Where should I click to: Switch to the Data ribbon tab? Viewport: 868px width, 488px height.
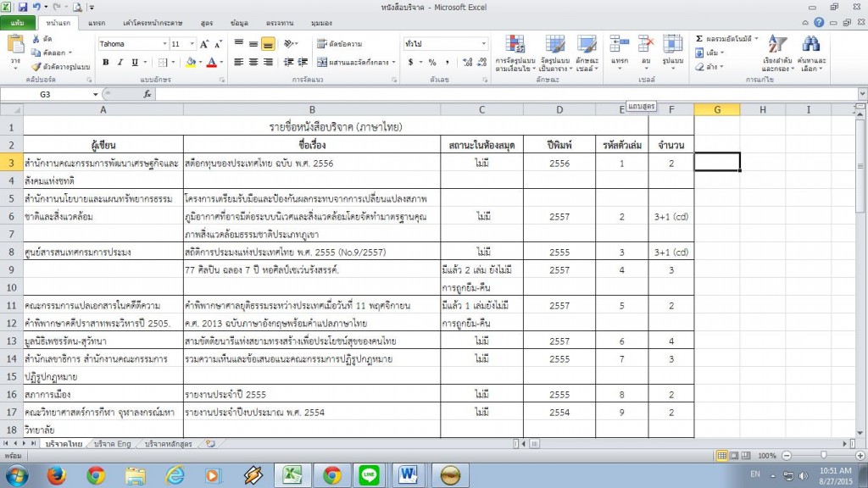239,23
